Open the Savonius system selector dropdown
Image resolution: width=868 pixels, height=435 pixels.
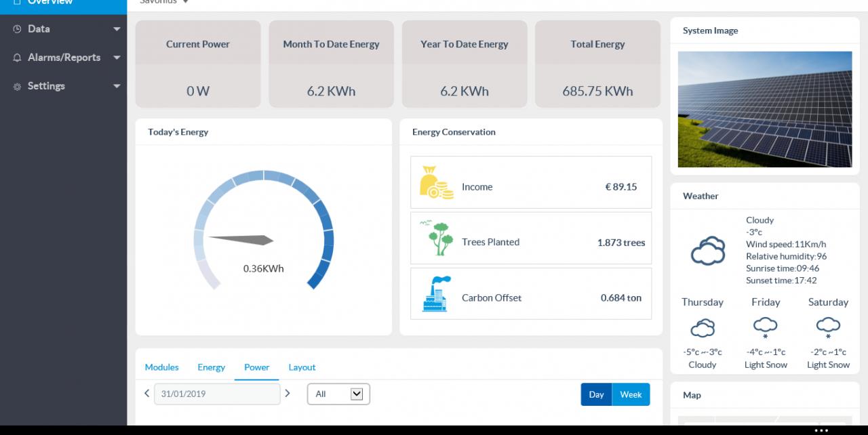[163, 2]
